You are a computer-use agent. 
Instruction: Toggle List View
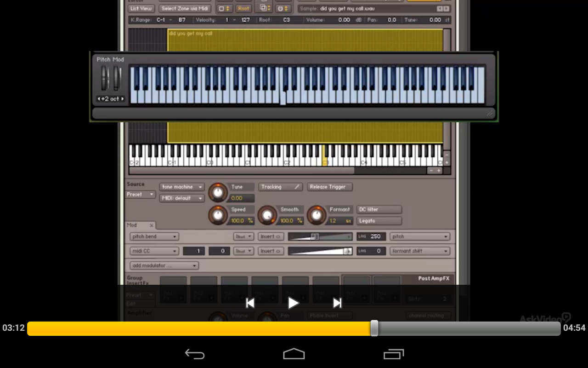point(141,8)
